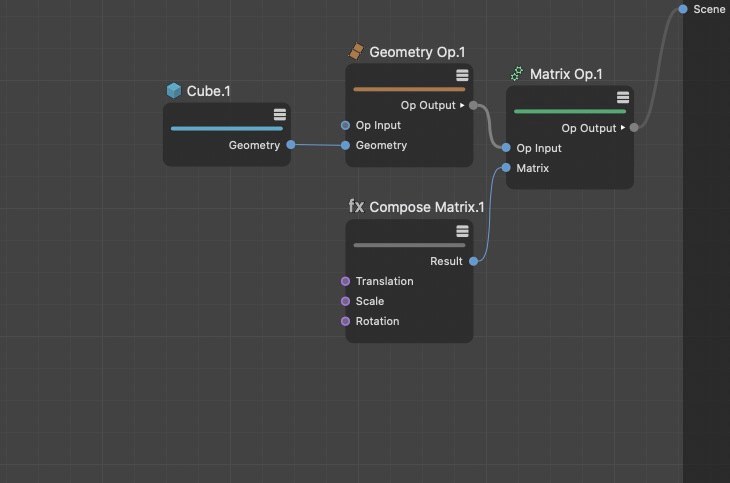Viewport: 730px width, 483px height.
Task: Click Op Input port on Geometry Op.1
Action: (x=346, y=125)
